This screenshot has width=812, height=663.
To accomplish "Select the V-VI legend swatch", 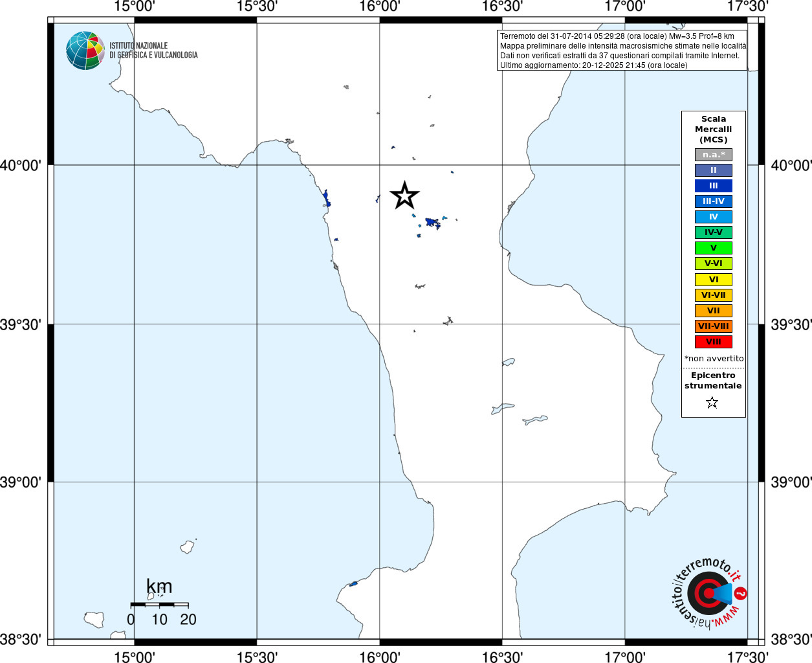I will [714, 264].
